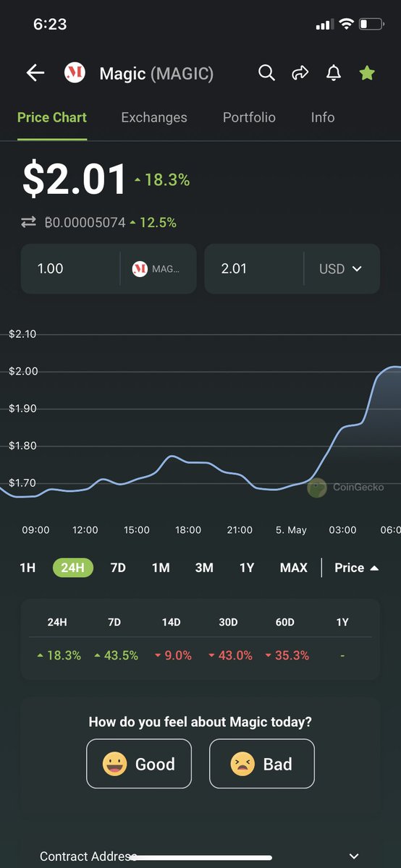Click the 2.01 USD amount field
The image size is (401, 868).
click(x=255, y=268)
